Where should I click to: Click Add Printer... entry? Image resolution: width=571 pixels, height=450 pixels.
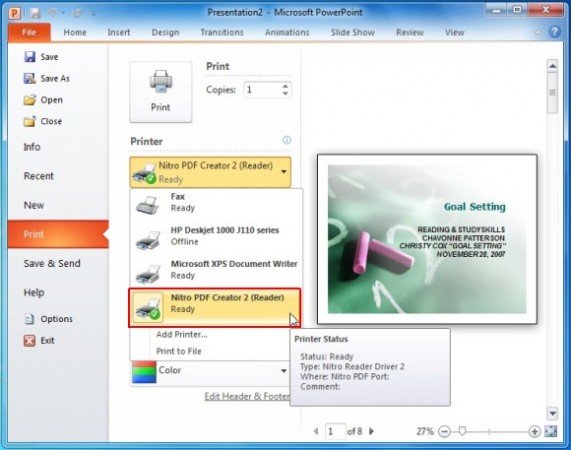click(182, 335)
